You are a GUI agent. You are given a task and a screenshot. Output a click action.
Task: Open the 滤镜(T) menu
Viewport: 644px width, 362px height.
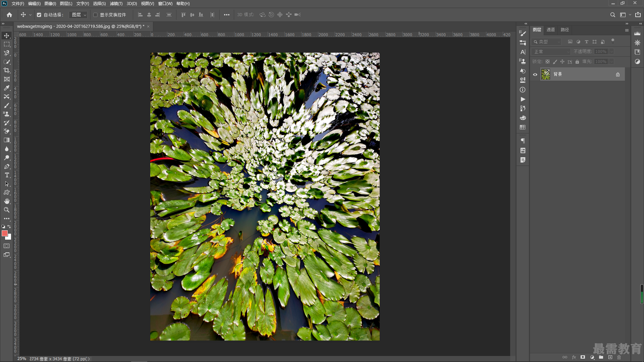click(x=116, y=4)
